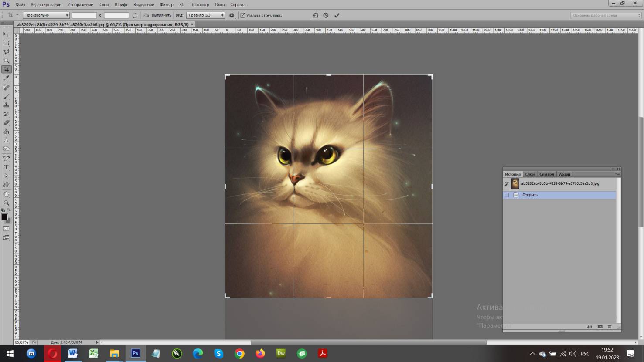Open 'Основная рабочая среда' workspace dropdown
The height and width of the screenshot is (362, 644).
point(606,15)
